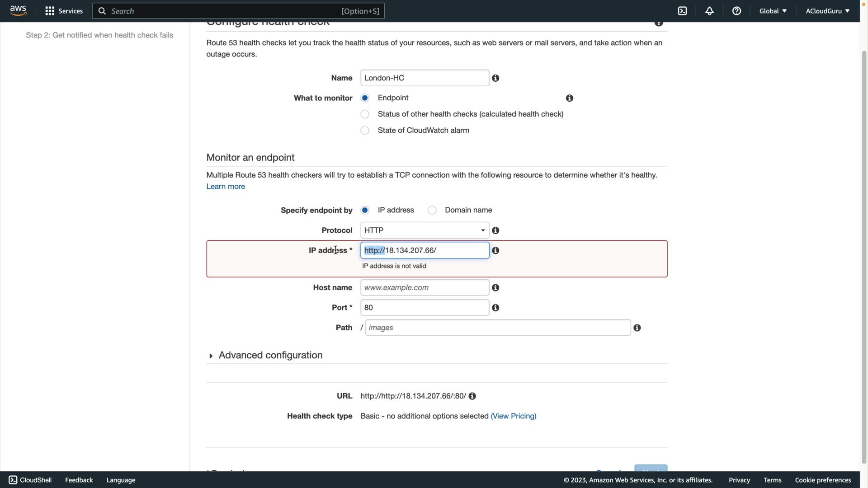Open the View Pricing link
Image resolution: width=868 pixels, height=488 pixels.
coord(513,416)
